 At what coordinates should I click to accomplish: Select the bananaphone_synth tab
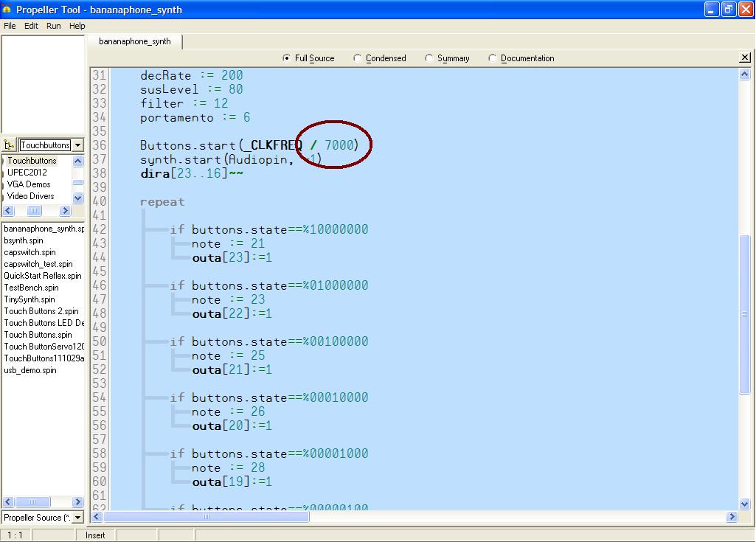tap(135, 42)
